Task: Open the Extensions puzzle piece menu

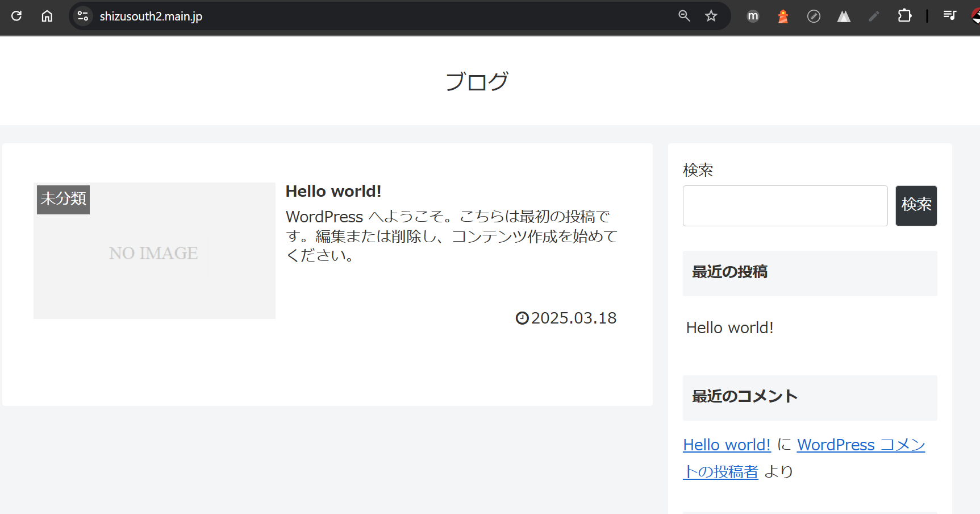Action: pos(904,16)
